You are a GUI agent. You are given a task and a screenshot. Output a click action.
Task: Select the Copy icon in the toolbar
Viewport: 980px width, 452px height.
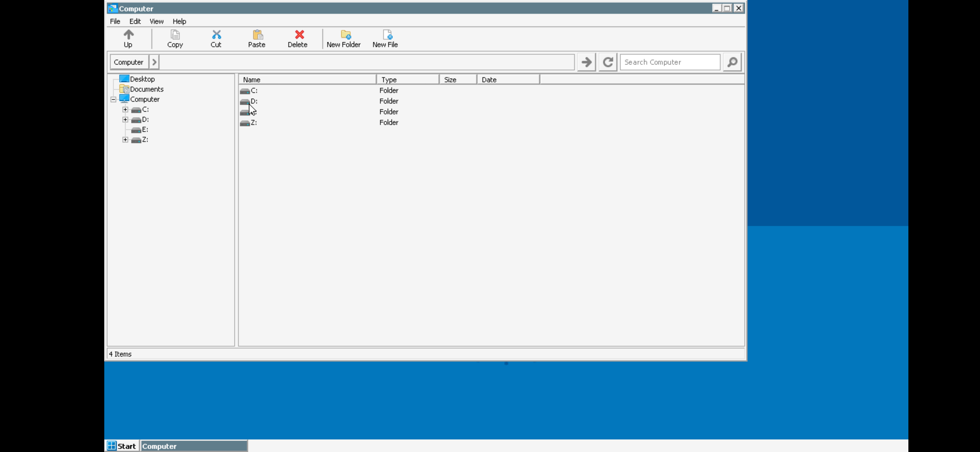(175, 39)
